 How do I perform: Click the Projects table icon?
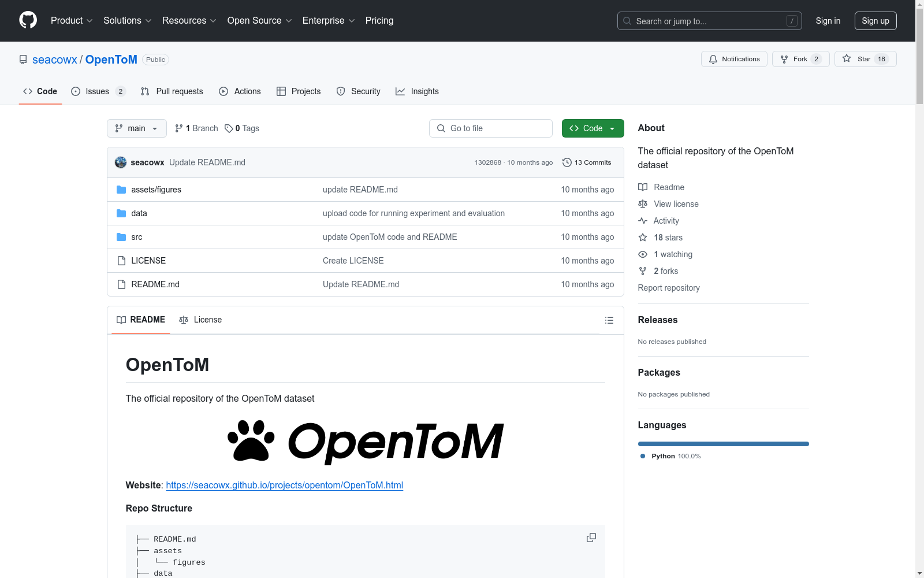(281, 91)
